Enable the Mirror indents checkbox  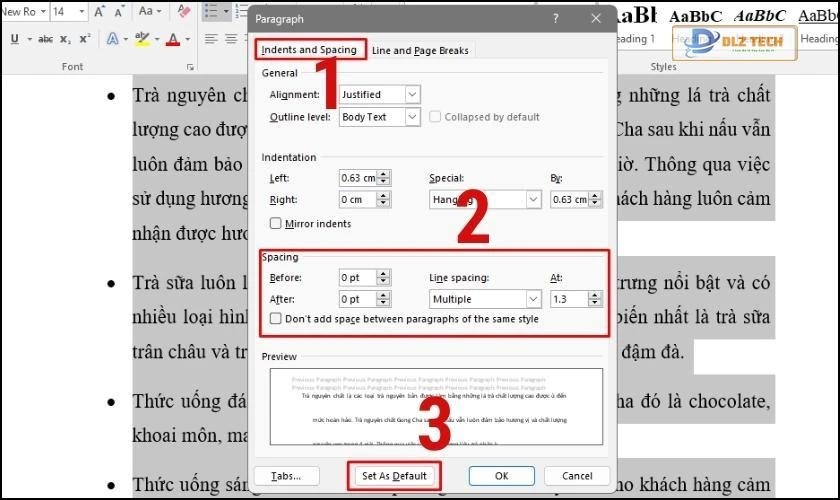tap(275, 223)
